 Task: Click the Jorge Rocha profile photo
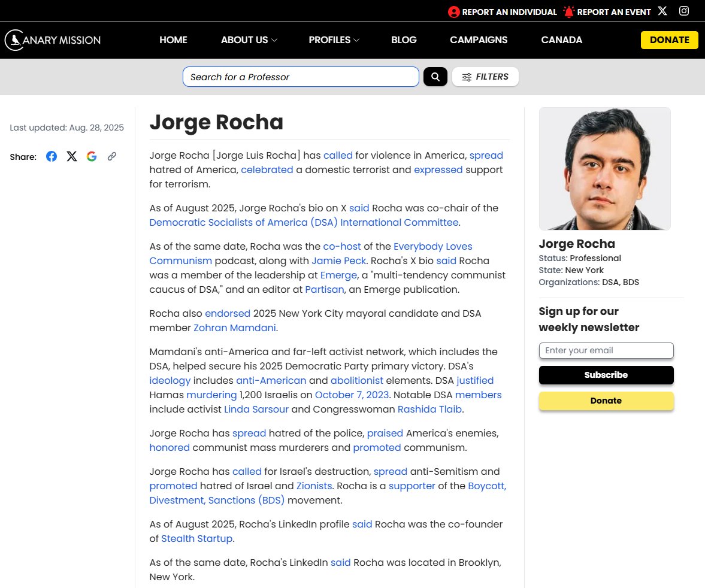(605, 169)
